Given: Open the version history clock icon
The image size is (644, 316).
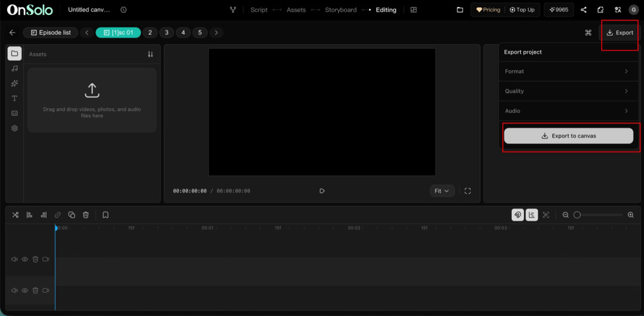Looking at the screenshot, I should click(x=123, y=10).
